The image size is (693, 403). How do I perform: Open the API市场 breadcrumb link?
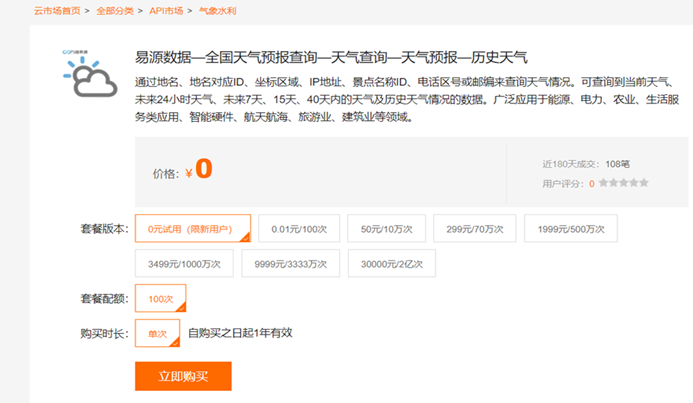(x=166, y=11)
